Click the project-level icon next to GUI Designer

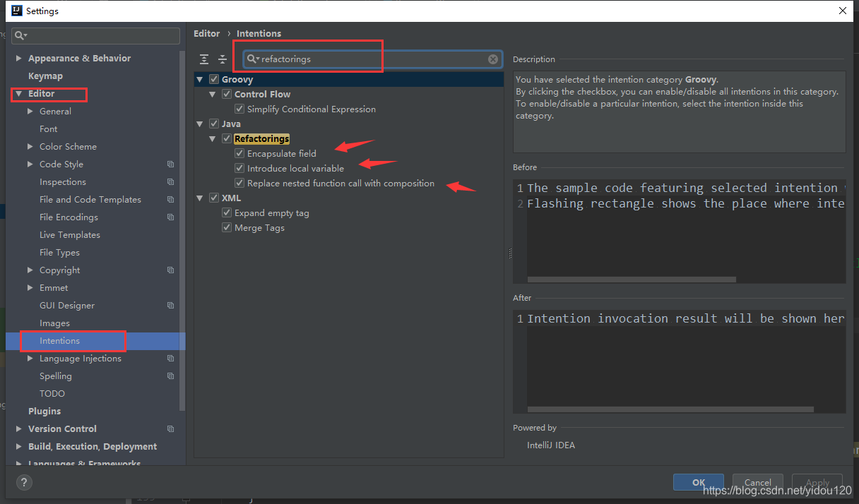[x=170, y=306]
